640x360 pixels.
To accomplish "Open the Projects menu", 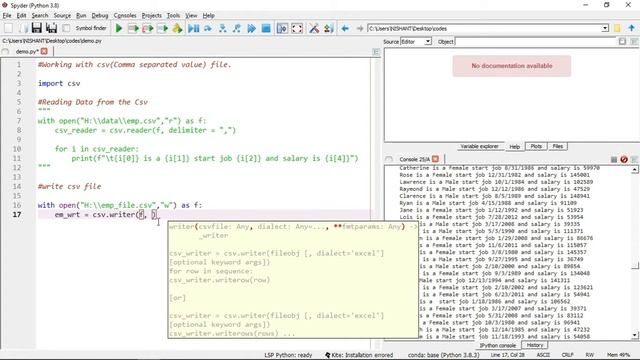I will (x=151, y=16).
